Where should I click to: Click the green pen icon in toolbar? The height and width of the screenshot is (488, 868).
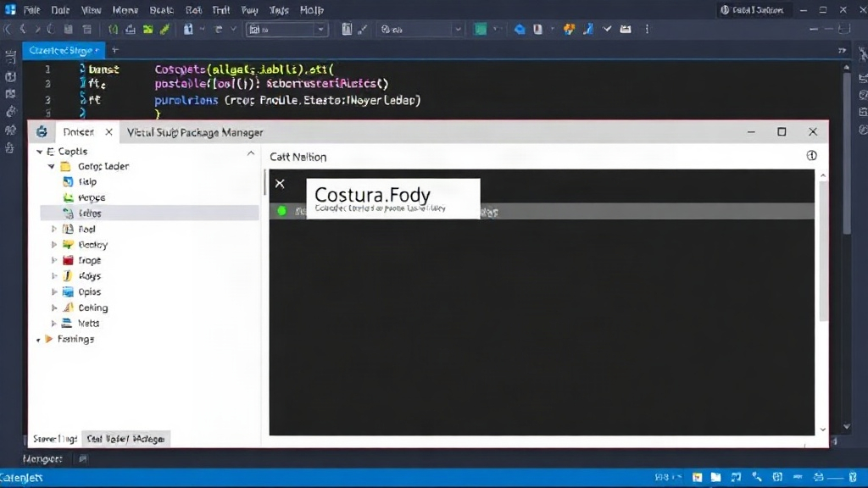165,30
